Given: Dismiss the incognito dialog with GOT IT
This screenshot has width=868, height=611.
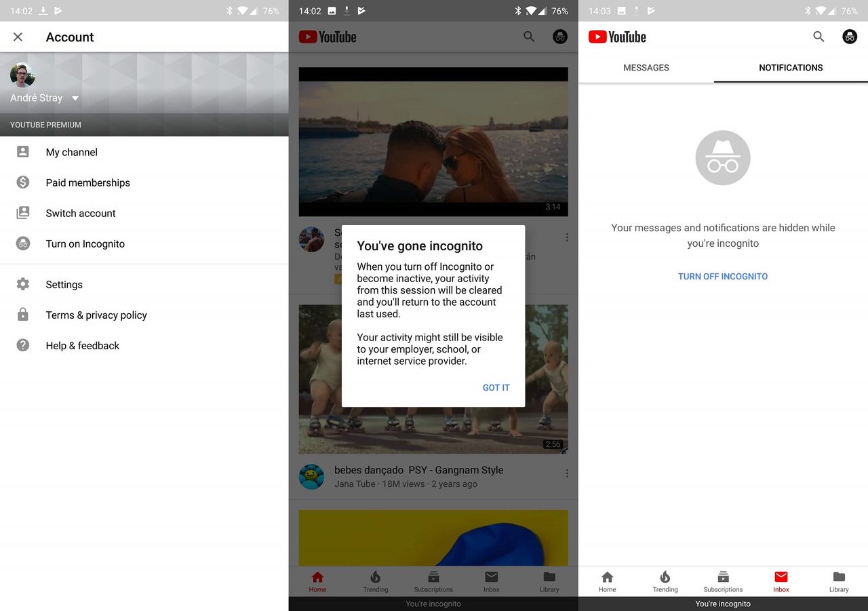Looking at the screenshot, I should pos(496,388).
